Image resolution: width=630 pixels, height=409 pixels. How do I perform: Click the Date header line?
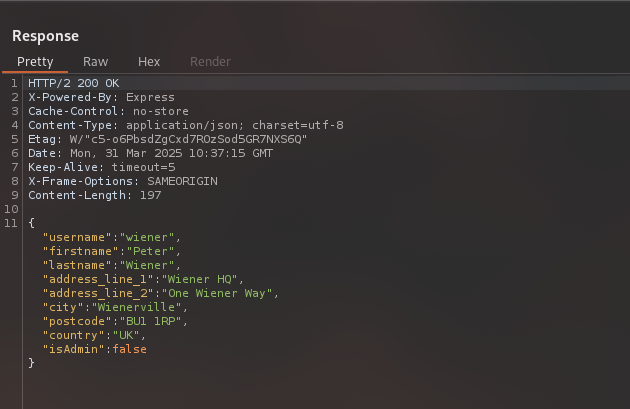(150, 153)
